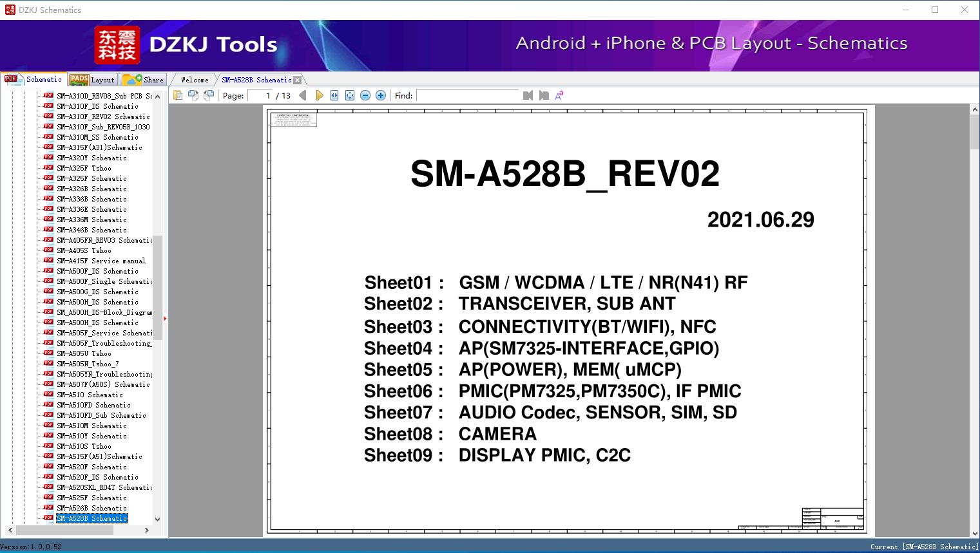Click the Find text box
The image size is (980, 553).
pos(468,95)
